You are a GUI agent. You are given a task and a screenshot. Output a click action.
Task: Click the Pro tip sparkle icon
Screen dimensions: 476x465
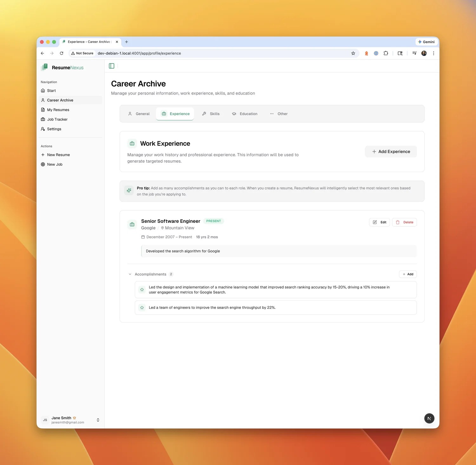coord(129,191)
